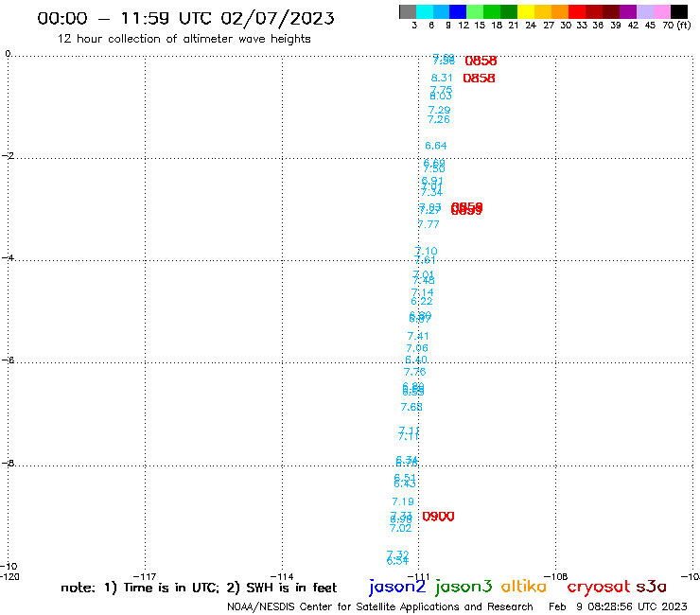
Task: Click the -114 longitude axis label
Action: [282, 576]
